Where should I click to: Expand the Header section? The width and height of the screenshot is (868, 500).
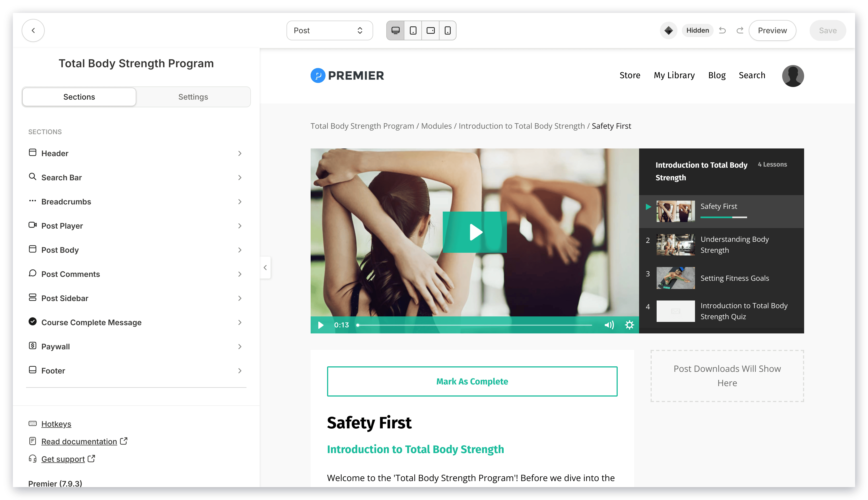coord(136,153)
